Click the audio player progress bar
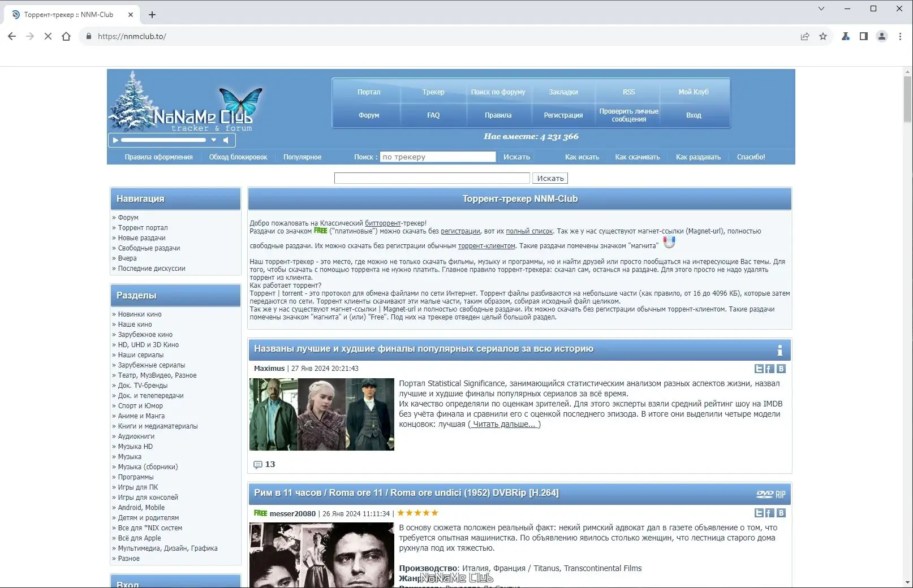 pos(164,140)
